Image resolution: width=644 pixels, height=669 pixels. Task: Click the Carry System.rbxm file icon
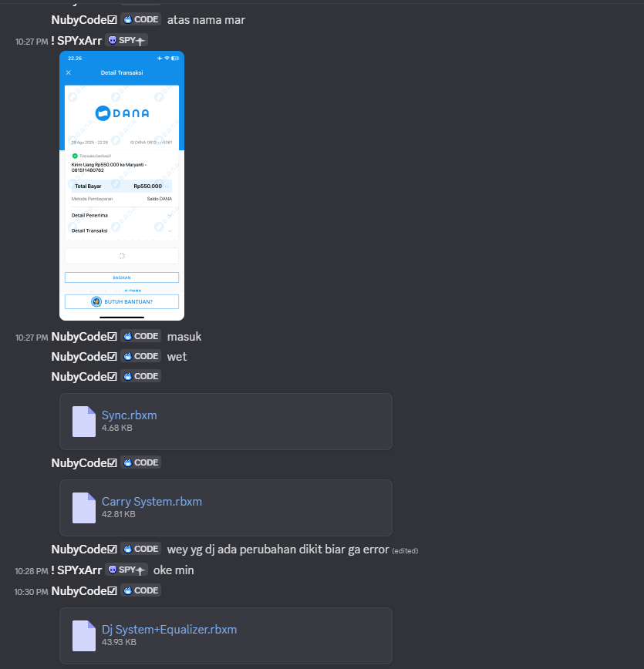tap(84, 508)
